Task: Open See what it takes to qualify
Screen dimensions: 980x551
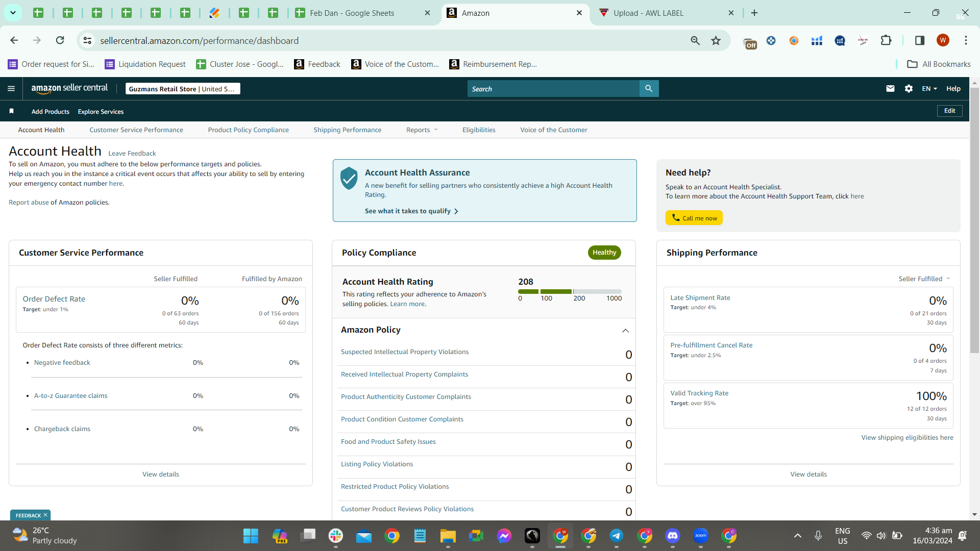Action: 411,211
